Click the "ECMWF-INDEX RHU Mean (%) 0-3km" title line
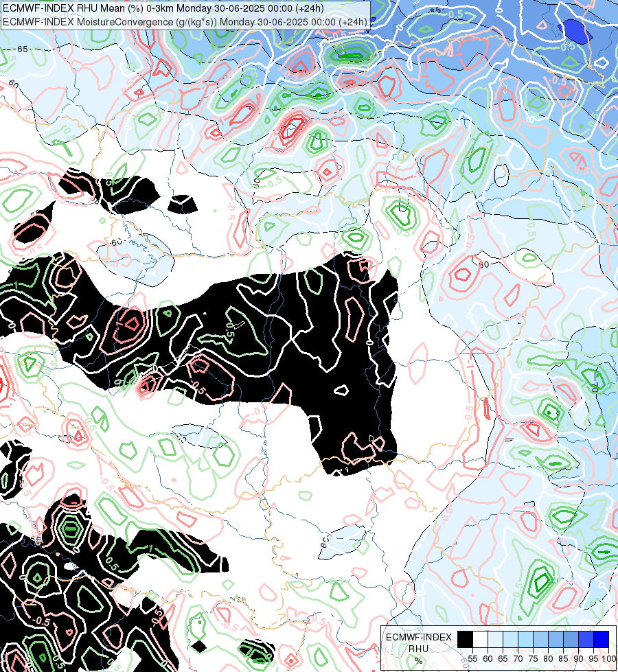Screen dimensions: 618x672 (x=163, y=8)
